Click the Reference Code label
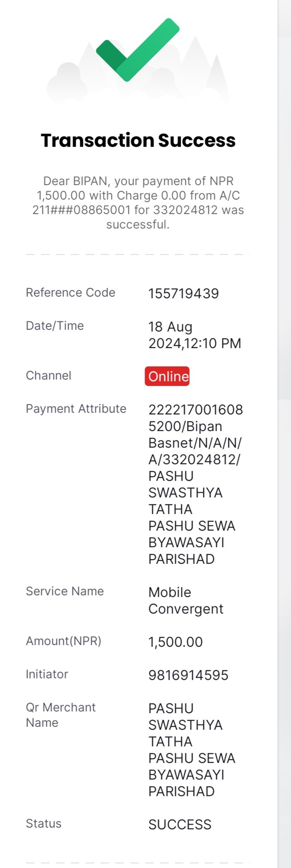This screenshot has height=868, width=291. click(x=71, y=293)
